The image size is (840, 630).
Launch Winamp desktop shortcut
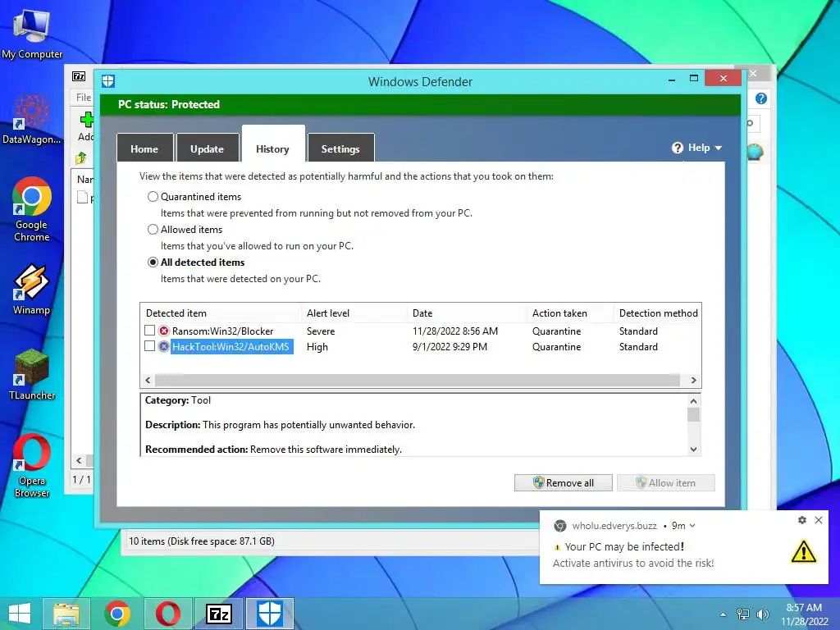[x=32, y=290]
